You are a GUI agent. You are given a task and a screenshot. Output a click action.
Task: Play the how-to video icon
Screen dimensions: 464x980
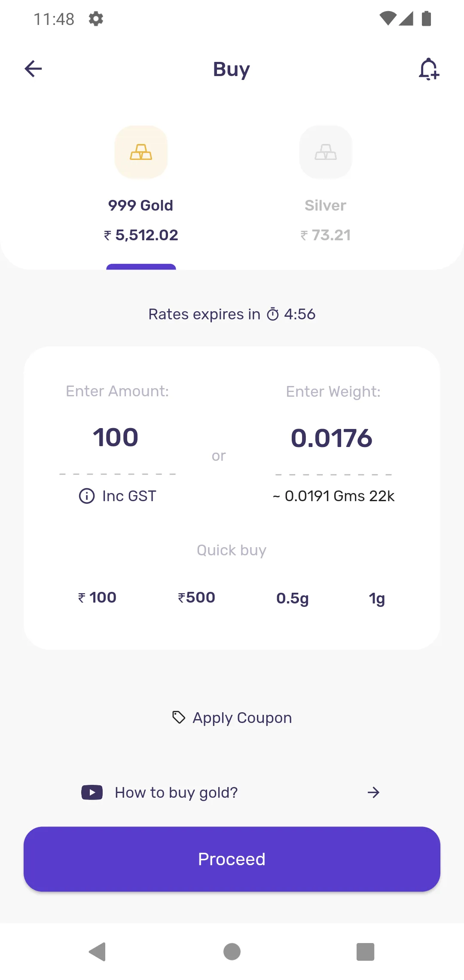point(92,792)
